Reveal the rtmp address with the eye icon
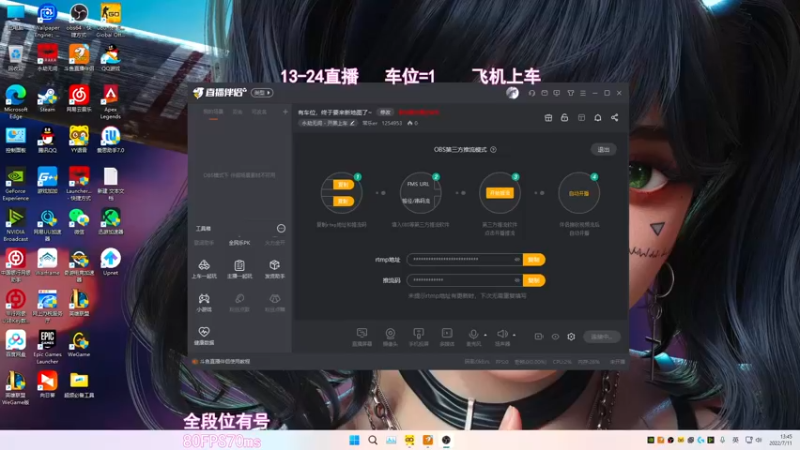Viewport: 800px width, 450px height. (517, 259)
